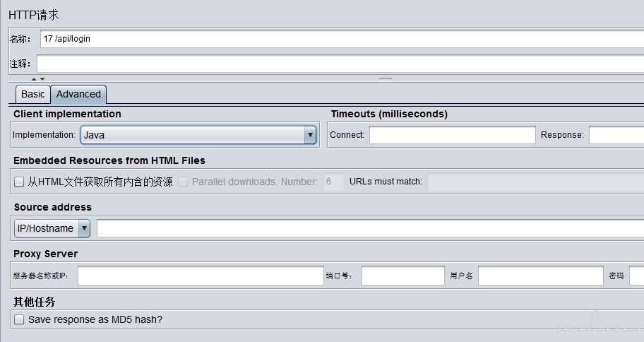
Task: Click the name field containing 17 /api/login
Action: pos(339,39)
